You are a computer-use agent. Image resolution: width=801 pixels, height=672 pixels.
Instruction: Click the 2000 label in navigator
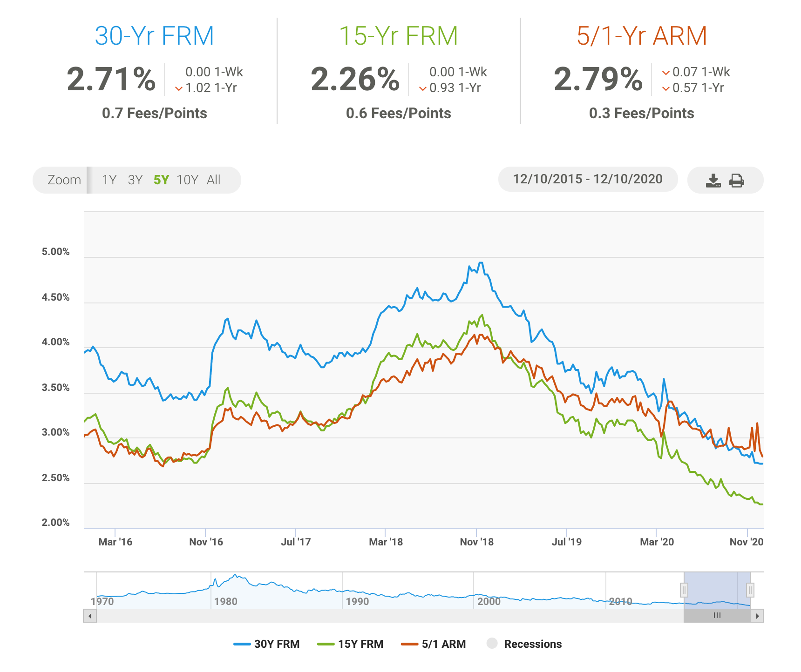click(x=489, y=601)
